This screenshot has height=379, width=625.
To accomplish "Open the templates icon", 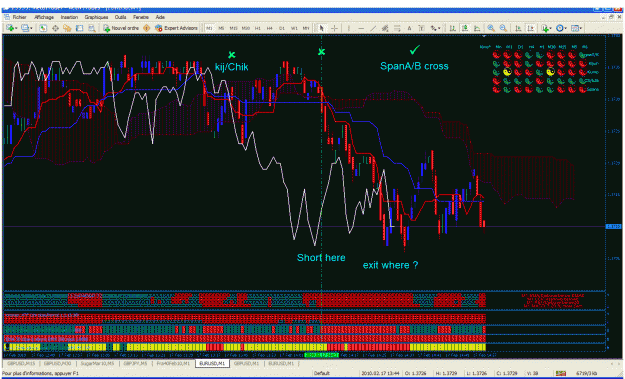I will point(575,28).
